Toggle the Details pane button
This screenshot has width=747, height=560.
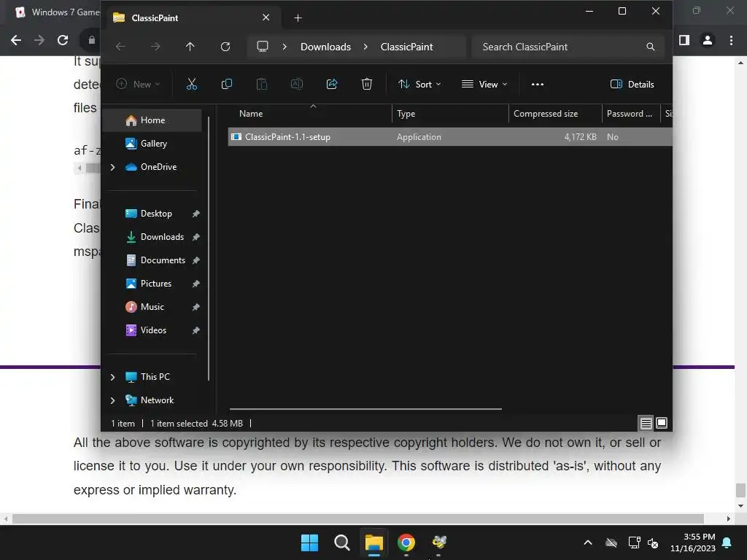pos(632,85)
